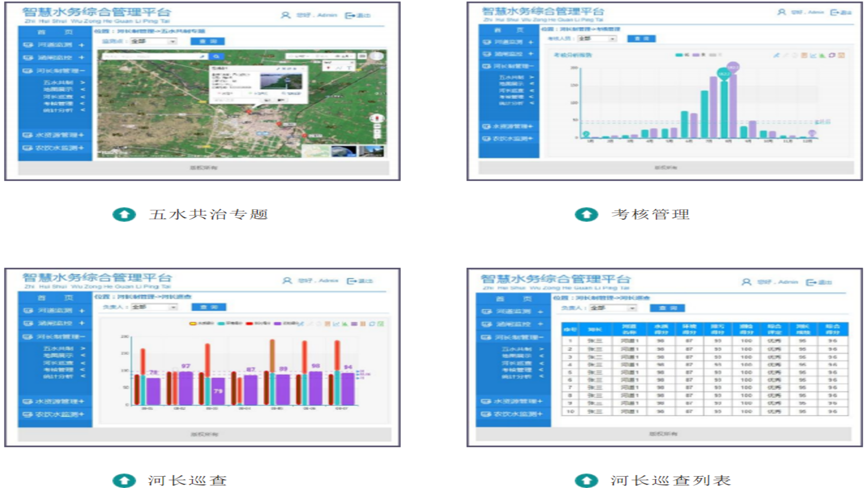Switch 考核管理 chart to line chart view

pos(813,55)
